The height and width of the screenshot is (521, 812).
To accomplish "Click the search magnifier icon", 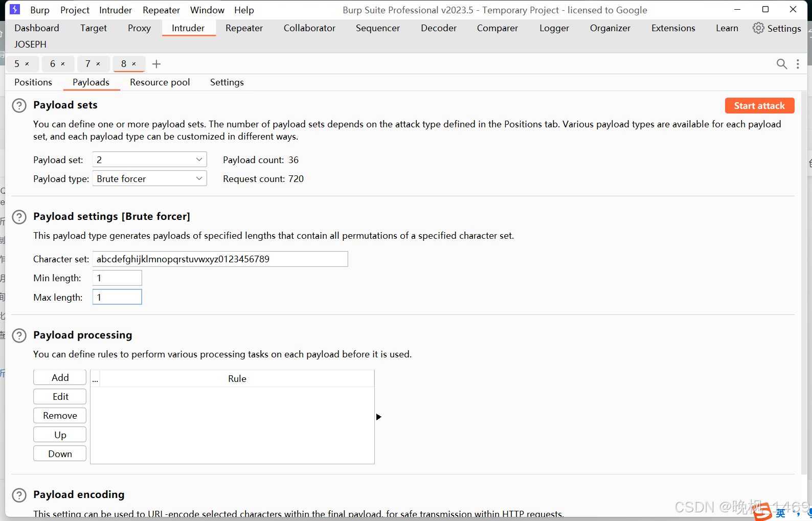I will click(x=782, y=64).
